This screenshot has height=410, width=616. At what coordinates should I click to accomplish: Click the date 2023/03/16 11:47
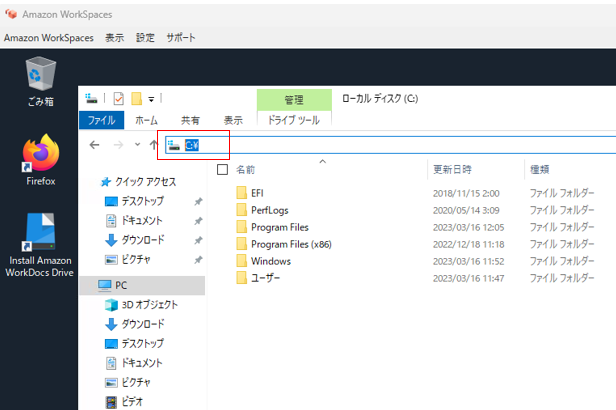point(468,278)
